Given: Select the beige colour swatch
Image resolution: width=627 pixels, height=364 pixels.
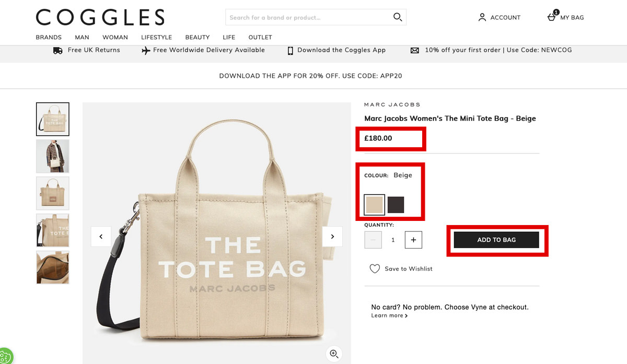Looking at the screenshot, I should pos(375,205).
